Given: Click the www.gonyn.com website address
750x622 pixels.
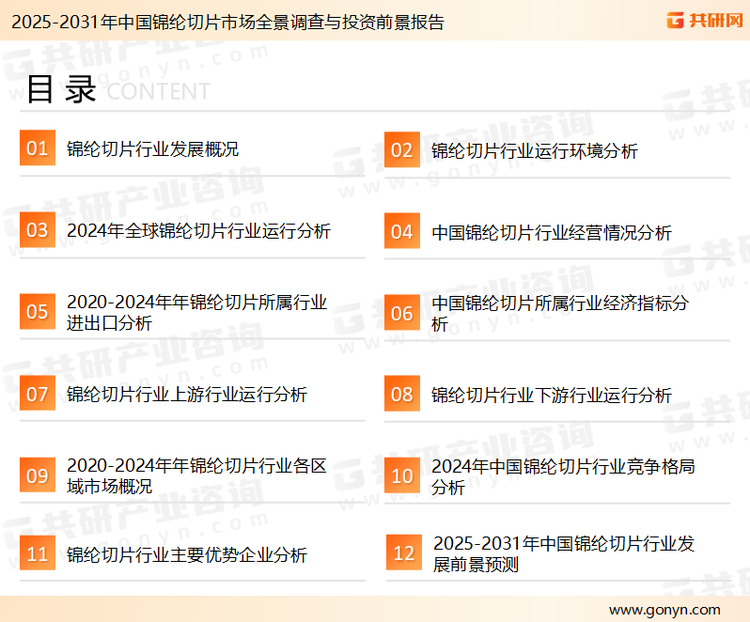Looking at the screenshot, I should point(664,609).
